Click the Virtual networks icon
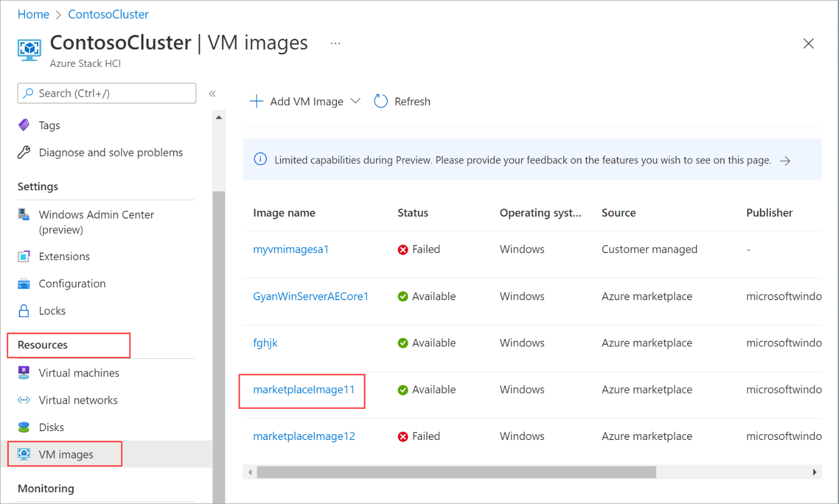Viewport: 839px width, 504px height. pos(24,400)
